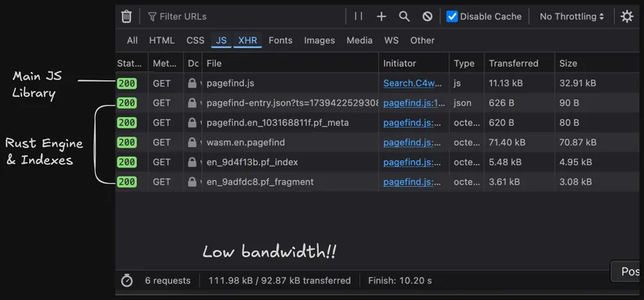Click the lock icon on pf_fragment row

pos(192,182)
